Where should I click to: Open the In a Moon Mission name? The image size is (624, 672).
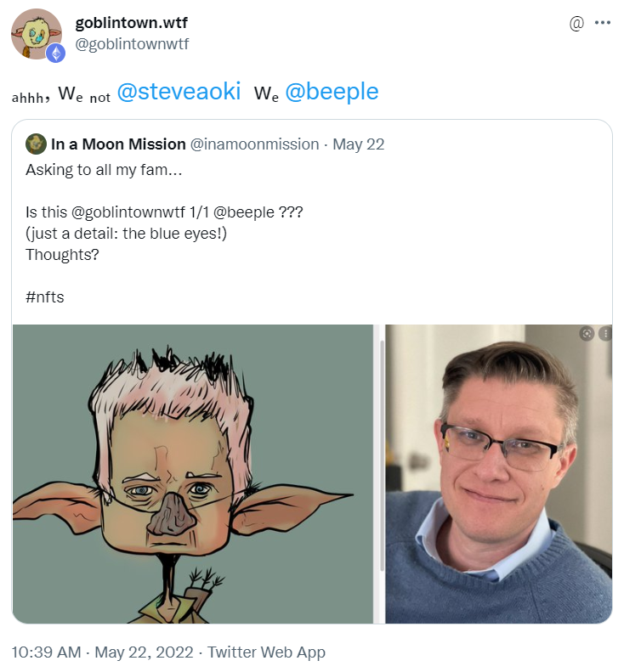(118, 144)
